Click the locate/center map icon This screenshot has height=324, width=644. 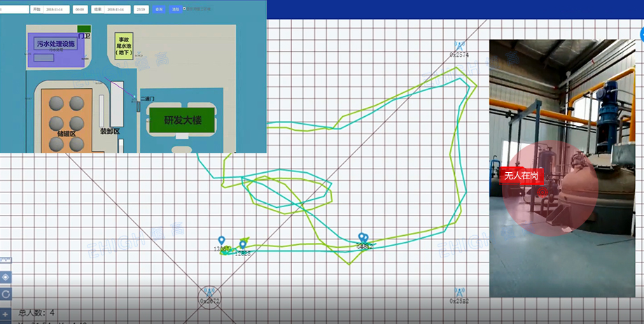pyautogui.click(x=6, y=277)
